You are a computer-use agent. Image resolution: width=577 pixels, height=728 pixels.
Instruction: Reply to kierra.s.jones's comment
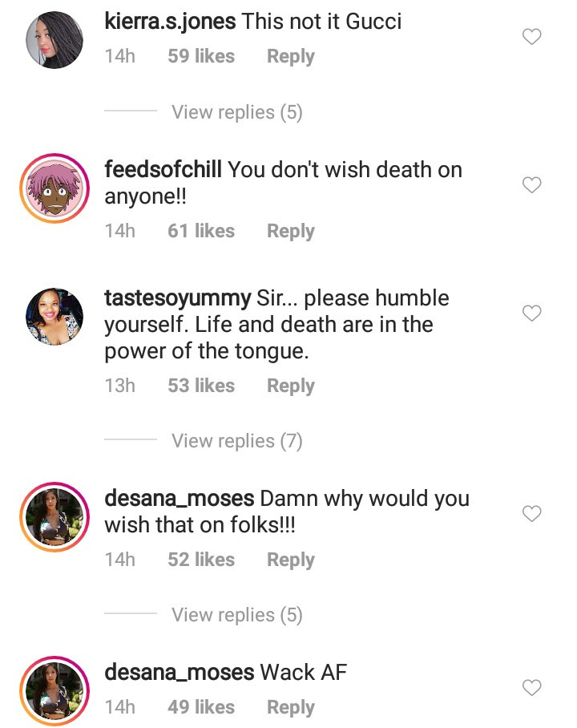click(290, 57)
